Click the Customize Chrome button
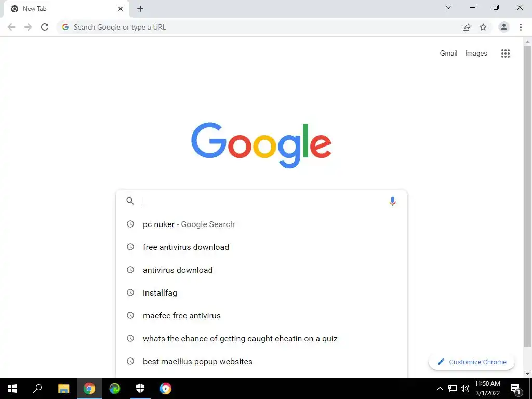Viewport: 532px width, 399px height. (472, 362)
